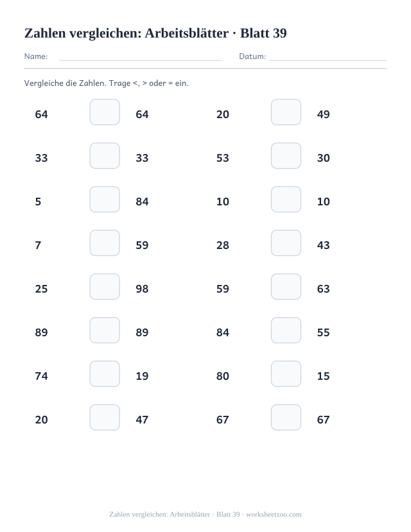
Task: Click the box between 7 and 59
Action: (105, 243)
